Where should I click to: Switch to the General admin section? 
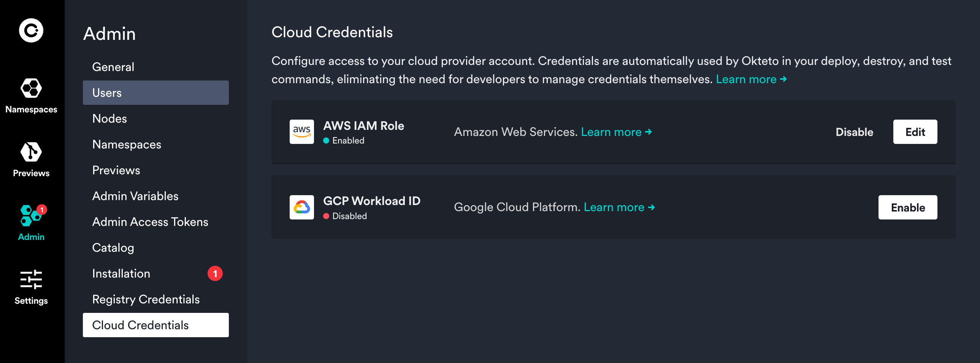tap(113, 66)
